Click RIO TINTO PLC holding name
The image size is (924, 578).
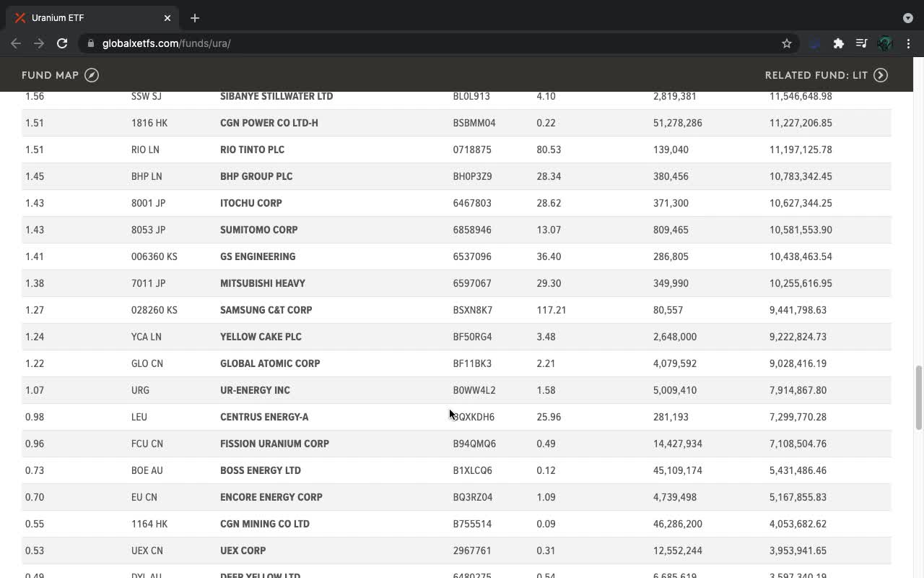252,150
